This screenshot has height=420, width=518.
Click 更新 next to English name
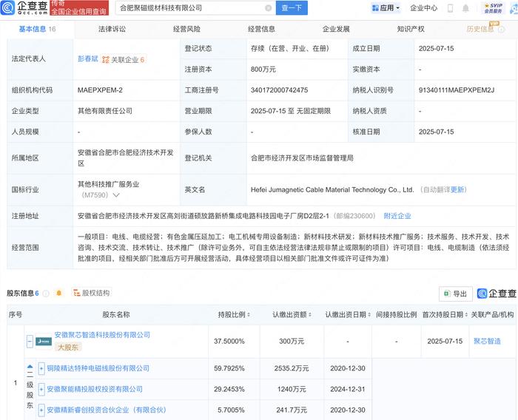click(457, 189)
